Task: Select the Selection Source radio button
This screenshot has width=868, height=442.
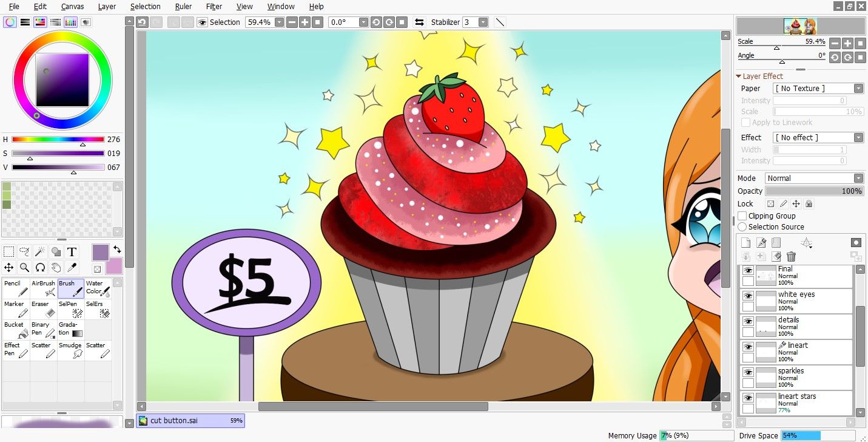Action: [742, 226]
